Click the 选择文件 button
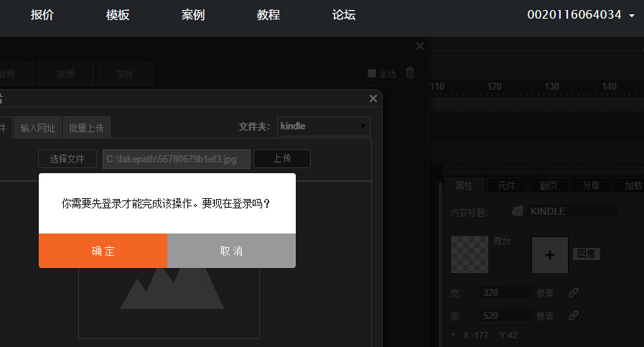644x347 pixels. pyautogui.click(x=67, y=159)
